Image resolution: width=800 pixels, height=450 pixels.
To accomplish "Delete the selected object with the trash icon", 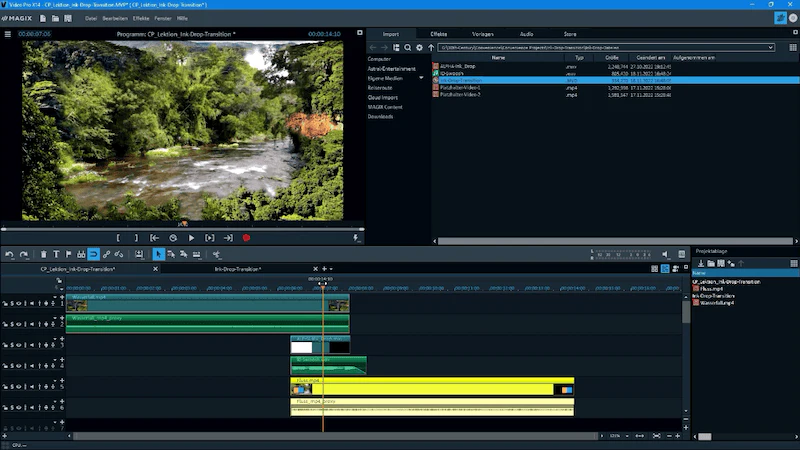I will 43,254.
